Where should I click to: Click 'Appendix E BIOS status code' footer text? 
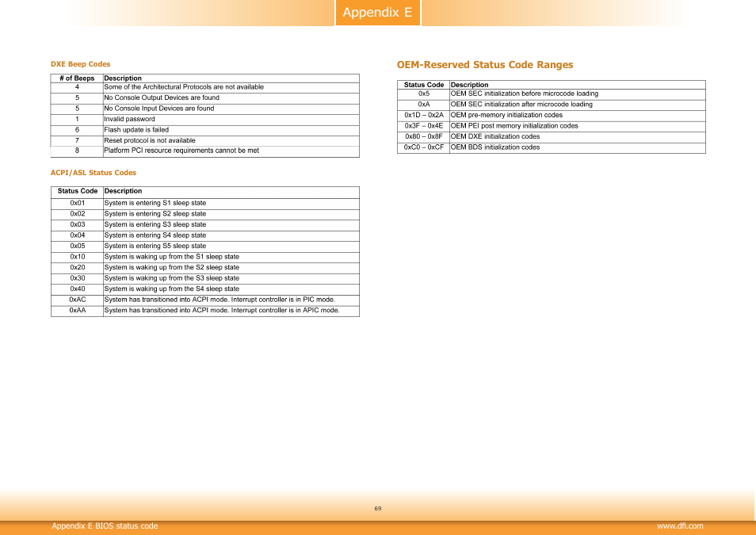click(105, 525)
